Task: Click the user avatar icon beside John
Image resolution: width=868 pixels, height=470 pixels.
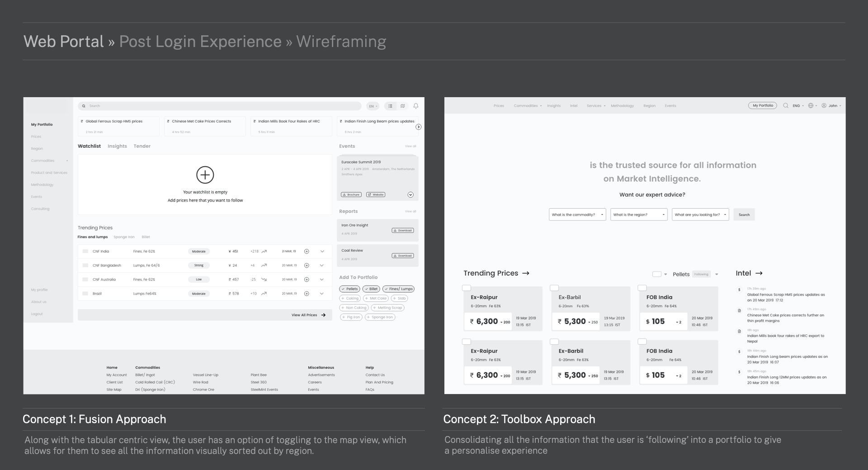Action: click(824, 106)
